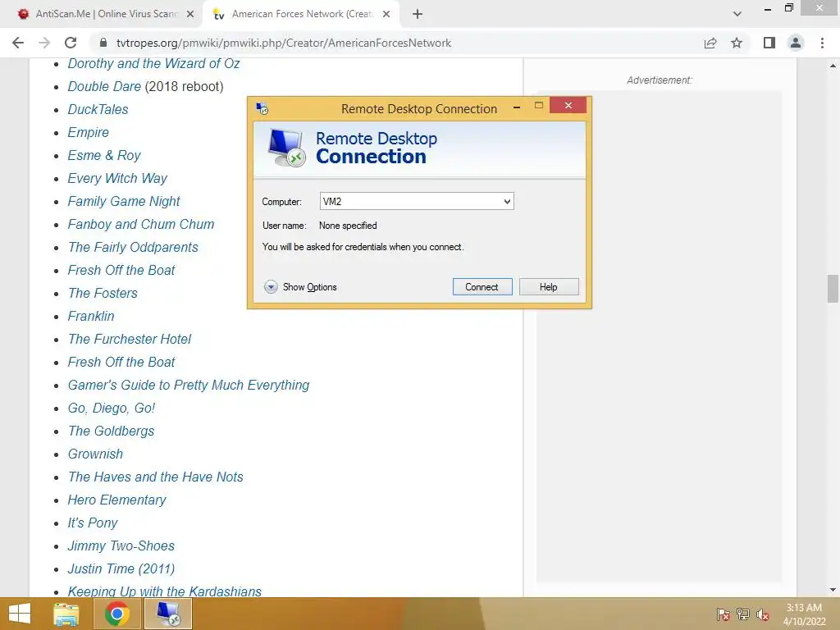The image size is (840, 630).
Task: Close the Remote Desktop Connection dialog
Action: [568, 106]
